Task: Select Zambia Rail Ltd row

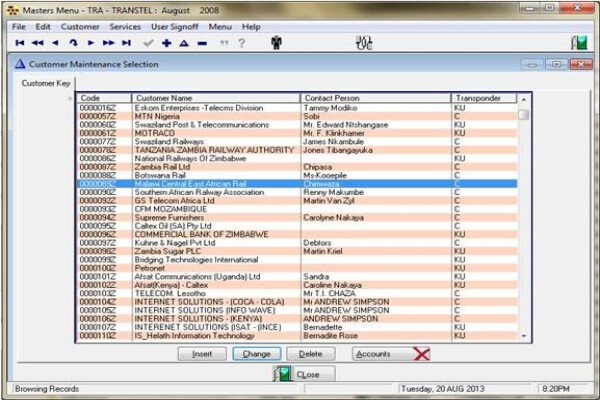Action: (x=297, y=167)
